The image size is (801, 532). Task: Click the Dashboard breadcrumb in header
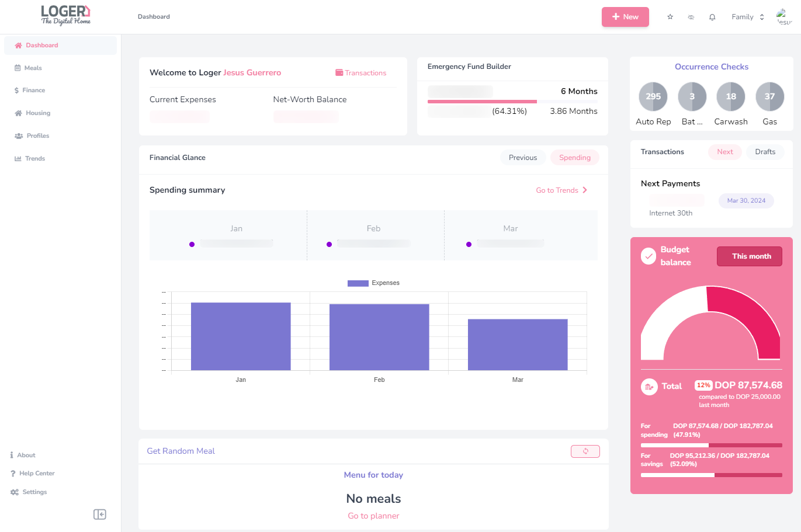point(154,16)
